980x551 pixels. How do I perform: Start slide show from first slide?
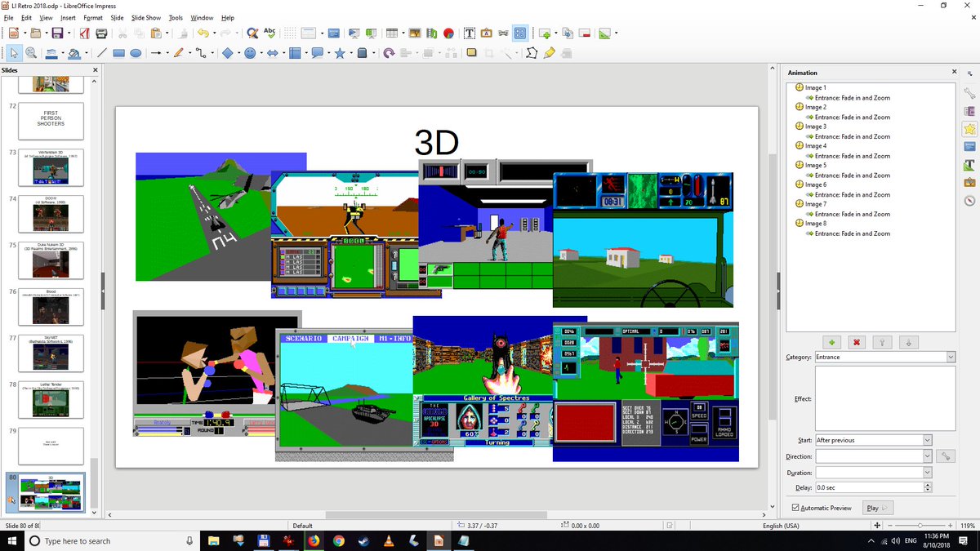coord(355,33)
